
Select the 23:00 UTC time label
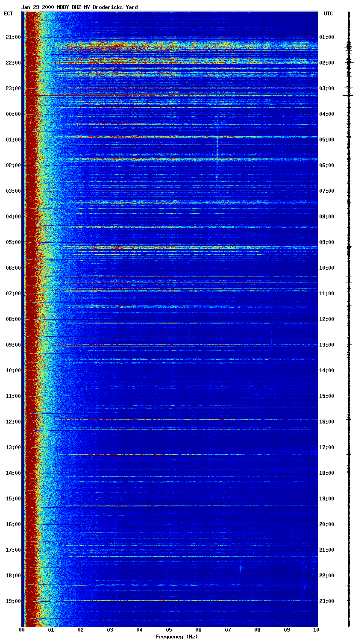tap(327, 601)
